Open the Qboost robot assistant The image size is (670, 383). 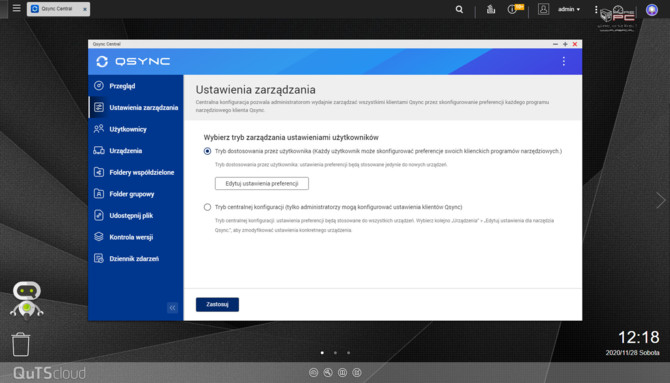point(26,300)
